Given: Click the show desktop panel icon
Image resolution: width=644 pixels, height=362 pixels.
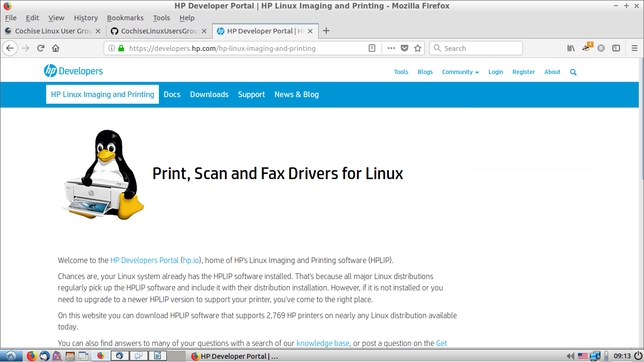Looking at the screenshot, I should (83, 356).
